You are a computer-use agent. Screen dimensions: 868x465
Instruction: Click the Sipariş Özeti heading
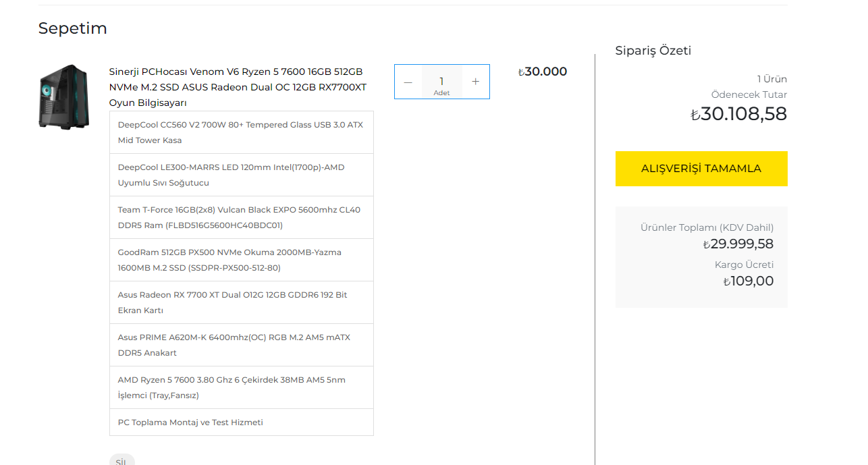[x=653, y=51]
